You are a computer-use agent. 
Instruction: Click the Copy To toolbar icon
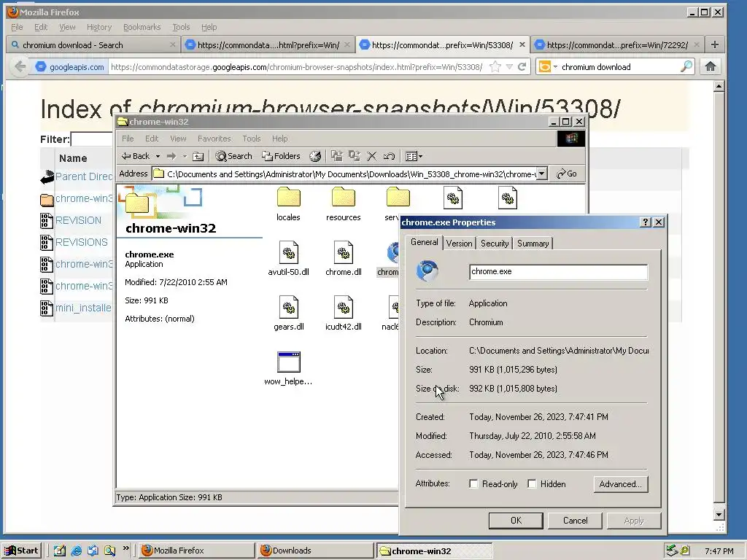tap(354, 156)
